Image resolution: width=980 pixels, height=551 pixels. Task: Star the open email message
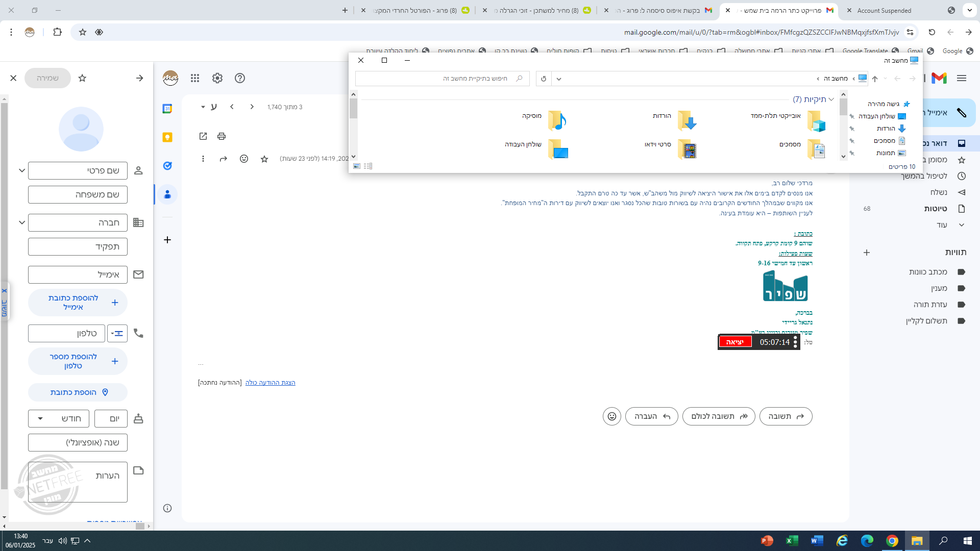click(264, 159)
